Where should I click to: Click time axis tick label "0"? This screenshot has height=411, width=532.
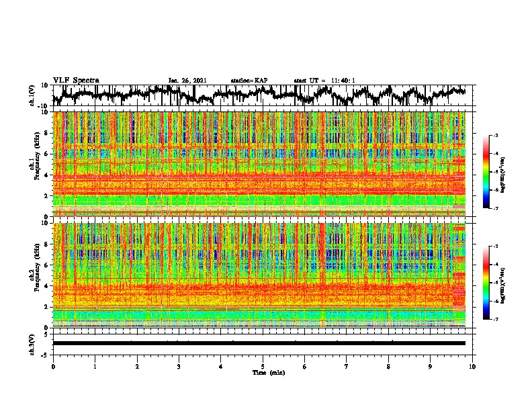tap(53, 367)
